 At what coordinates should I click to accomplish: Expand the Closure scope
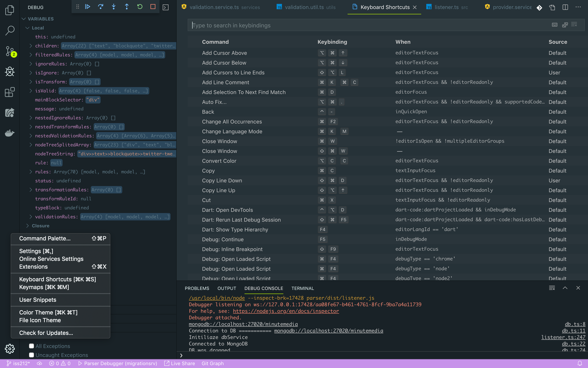pos(28,226)
